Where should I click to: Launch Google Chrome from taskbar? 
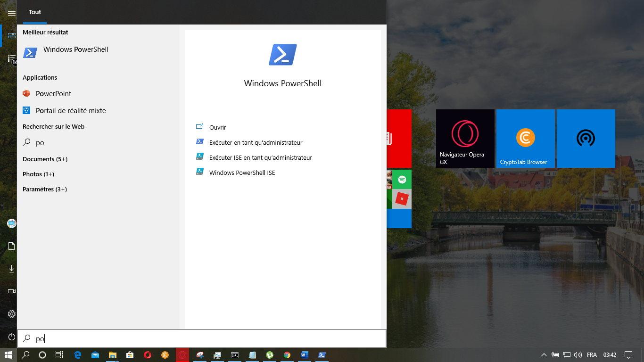pos(287,355)
